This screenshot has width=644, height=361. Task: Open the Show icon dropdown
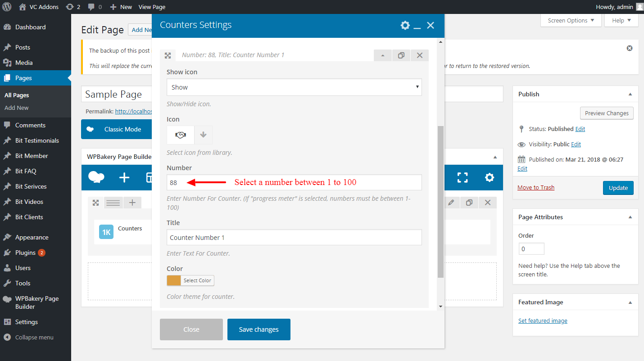(294, 87)
